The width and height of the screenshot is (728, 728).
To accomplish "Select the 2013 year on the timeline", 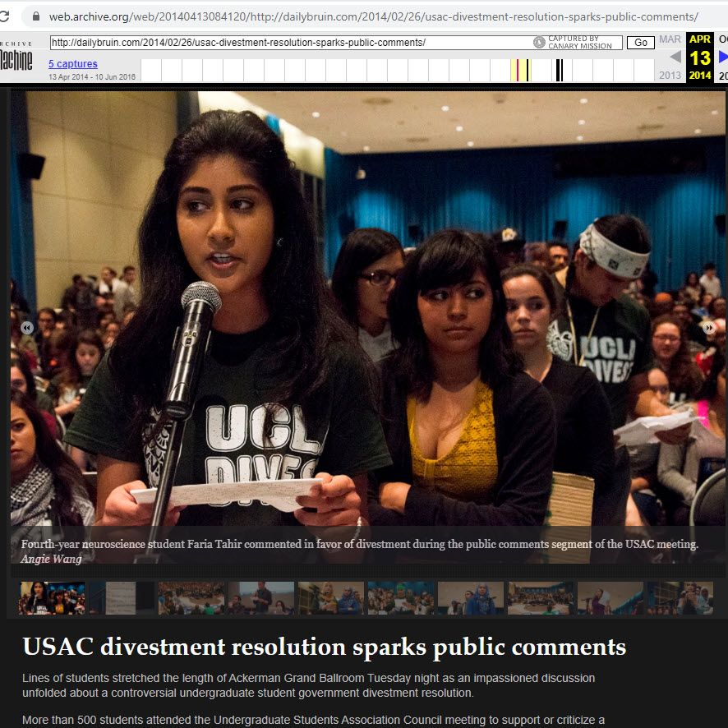I will tap(669, 75).
